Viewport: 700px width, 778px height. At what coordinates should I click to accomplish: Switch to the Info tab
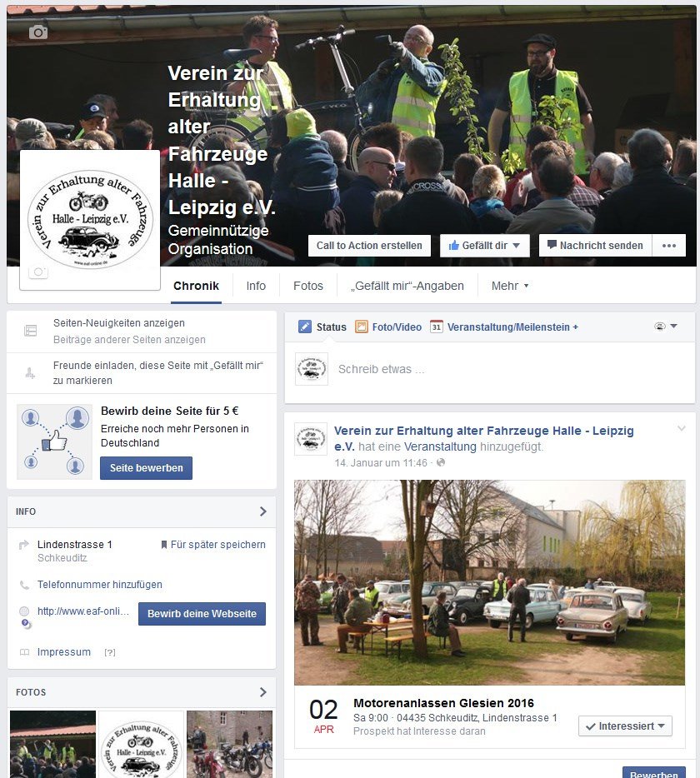pyautogui.click(x=256, y=286)
